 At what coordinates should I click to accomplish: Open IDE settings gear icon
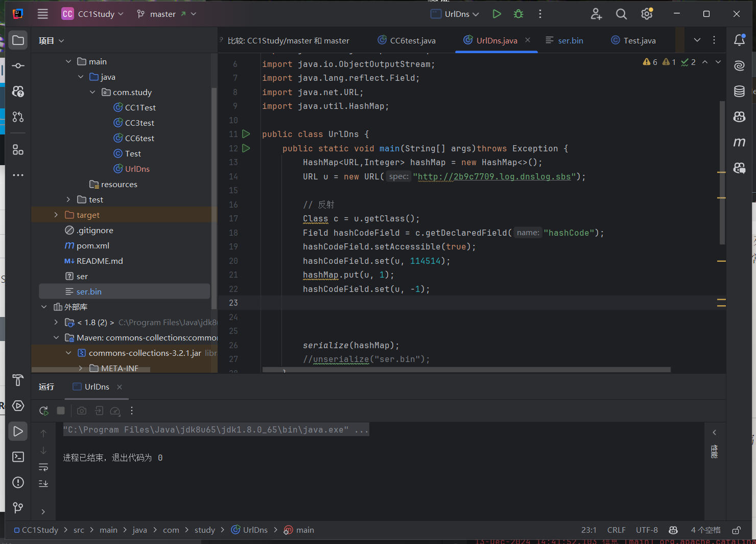[647, 14]
